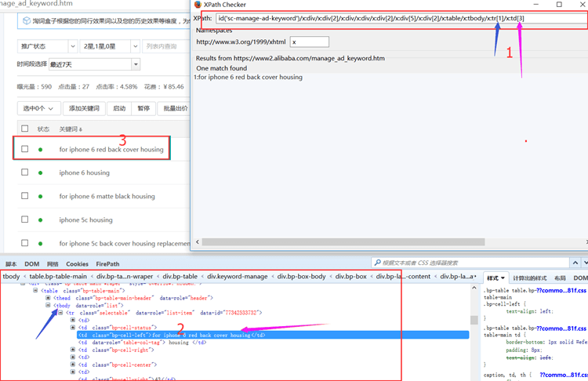Expand the td bp-cell-center node
Screen dimensions: 588x381
[x=73, y=365]
